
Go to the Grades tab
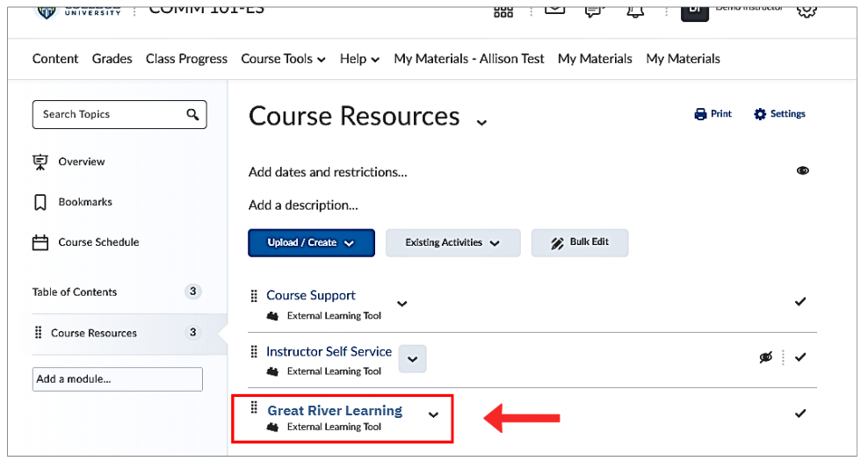[112, 59]
